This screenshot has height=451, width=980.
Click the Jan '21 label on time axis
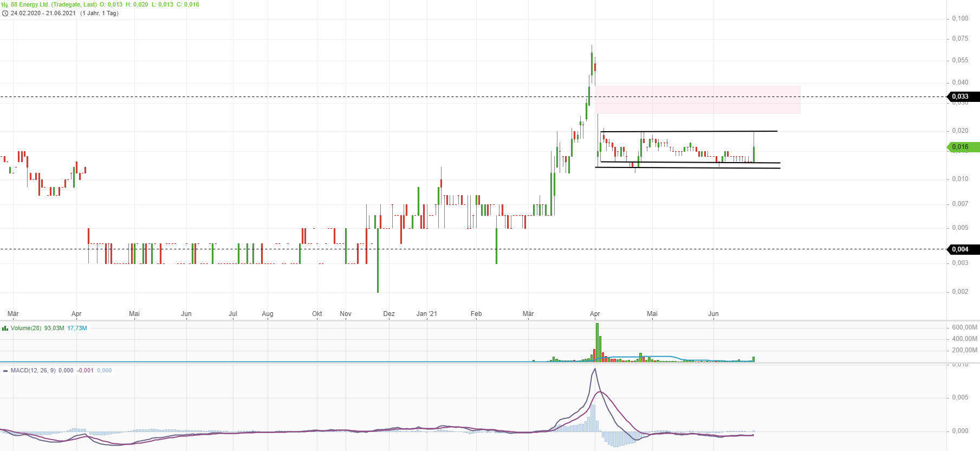[427, 314]
